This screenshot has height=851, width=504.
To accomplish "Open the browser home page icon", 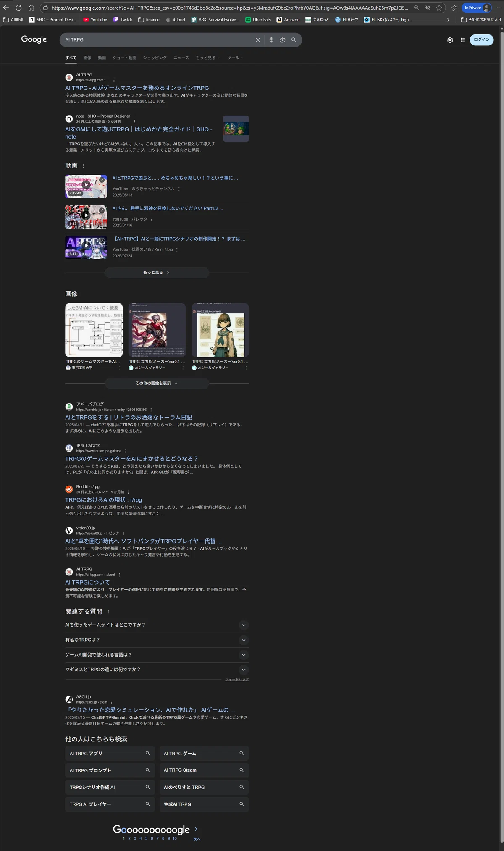I will tap(31, 8).
